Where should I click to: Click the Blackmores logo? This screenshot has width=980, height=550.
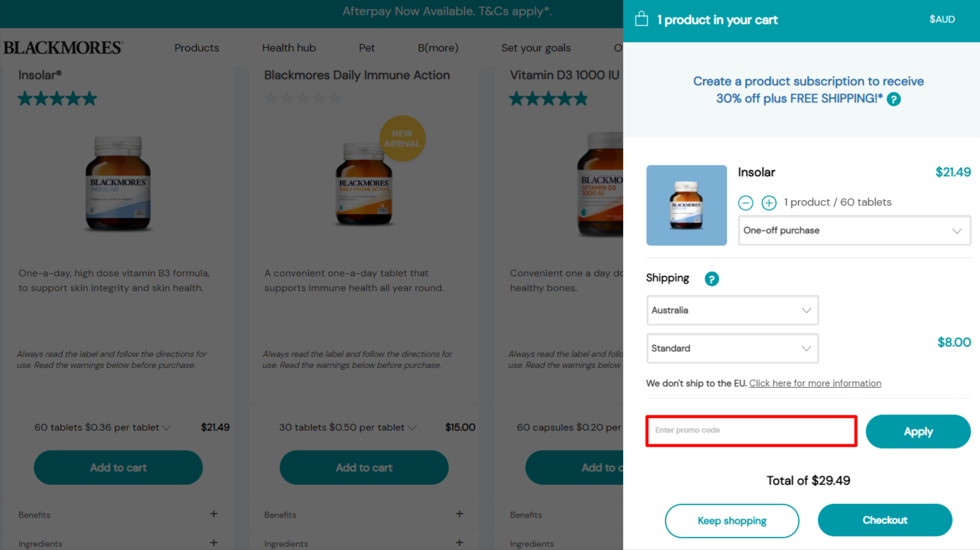(x=63, y=48)
